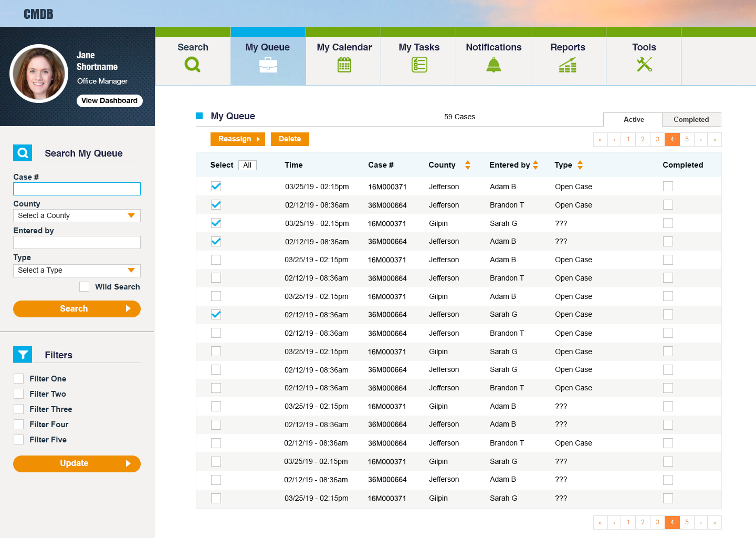
Task: Open the My Calendar icon
Action: [343, 64]
